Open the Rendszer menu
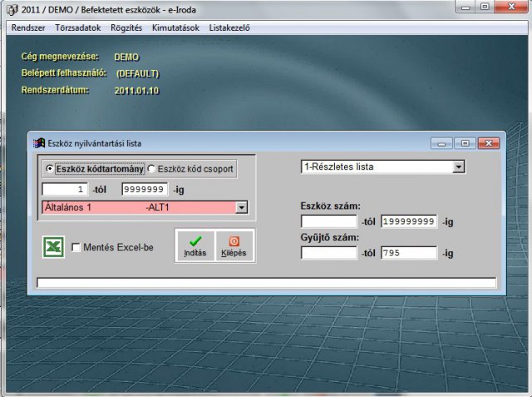 click(28, 27)
